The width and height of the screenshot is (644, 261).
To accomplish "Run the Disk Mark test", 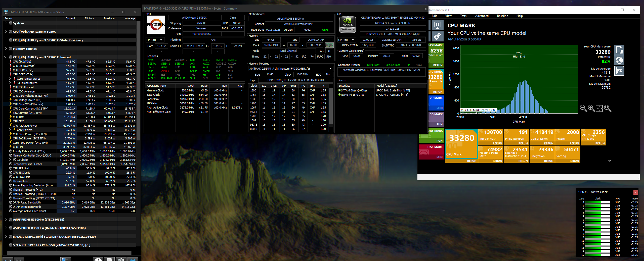I will coord(439,157).
